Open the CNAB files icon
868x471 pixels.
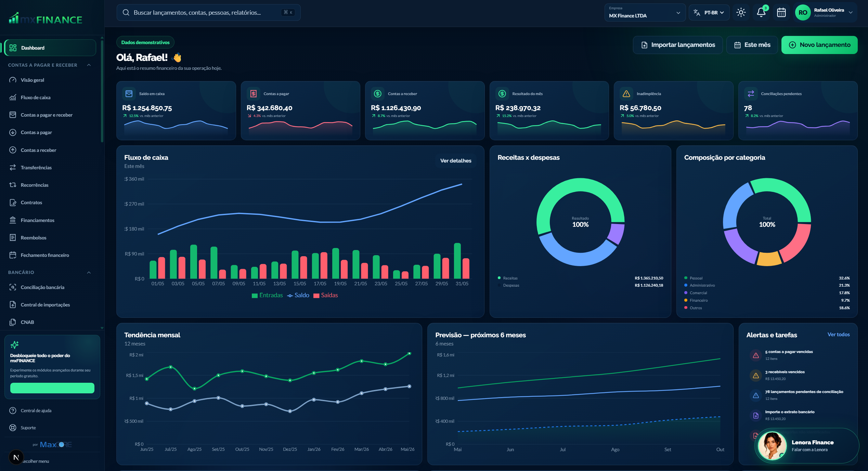tap(13, 322)
